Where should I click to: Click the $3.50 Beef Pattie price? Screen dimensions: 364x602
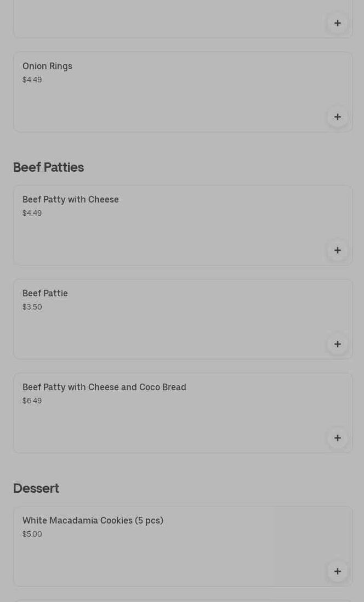point(32,307)
